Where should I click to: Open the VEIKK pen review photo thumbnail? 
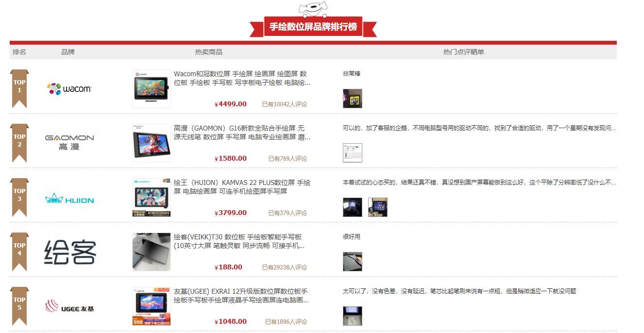(x=352, y=261)
